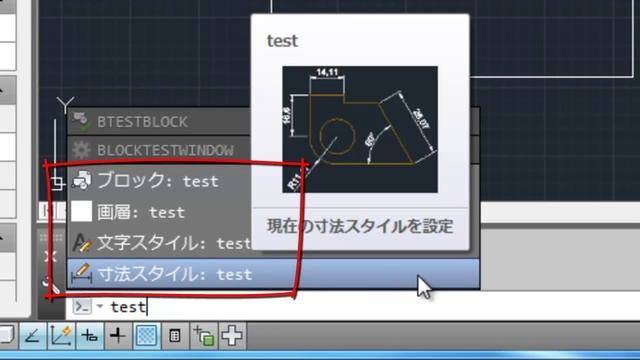Choose the 寸法スタイル: test suggestion
Viewport: 640px width, 360px height.
tap(273, 274)
